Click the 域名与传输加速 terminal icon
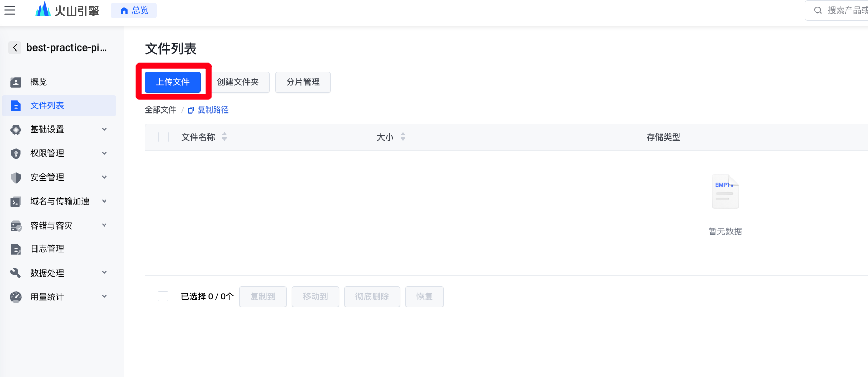This screenshot has width=868, height=377. tap(16, 202)
